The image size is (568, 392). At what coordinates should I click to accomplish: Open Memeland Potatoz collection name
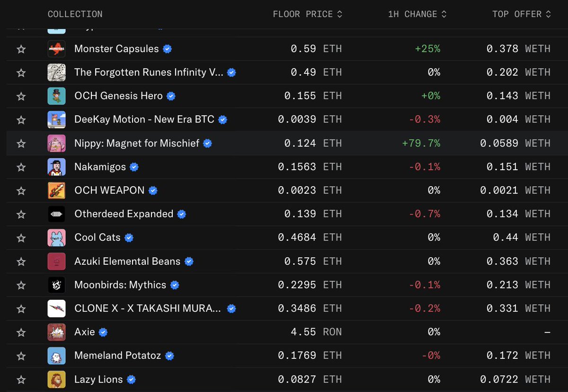point(118,356)
